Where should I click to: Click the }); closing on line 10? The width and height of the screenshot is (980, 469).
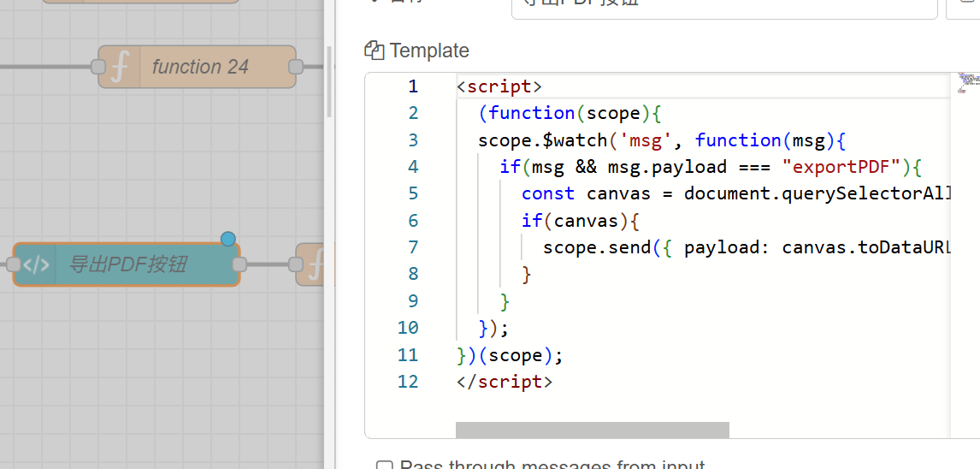[x=493, y=329]
